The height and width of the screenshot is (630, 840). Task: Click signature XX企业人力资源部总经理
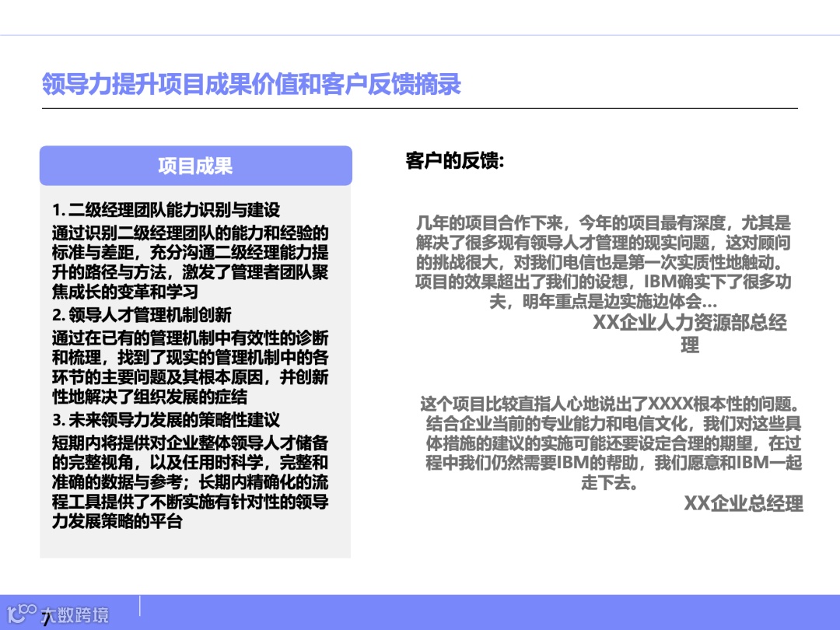coord(690,333)
